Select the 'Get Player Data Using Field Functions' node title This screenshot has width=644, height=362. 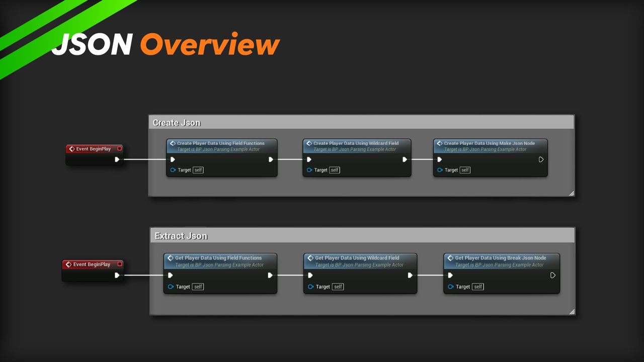(x=218, y=258)
